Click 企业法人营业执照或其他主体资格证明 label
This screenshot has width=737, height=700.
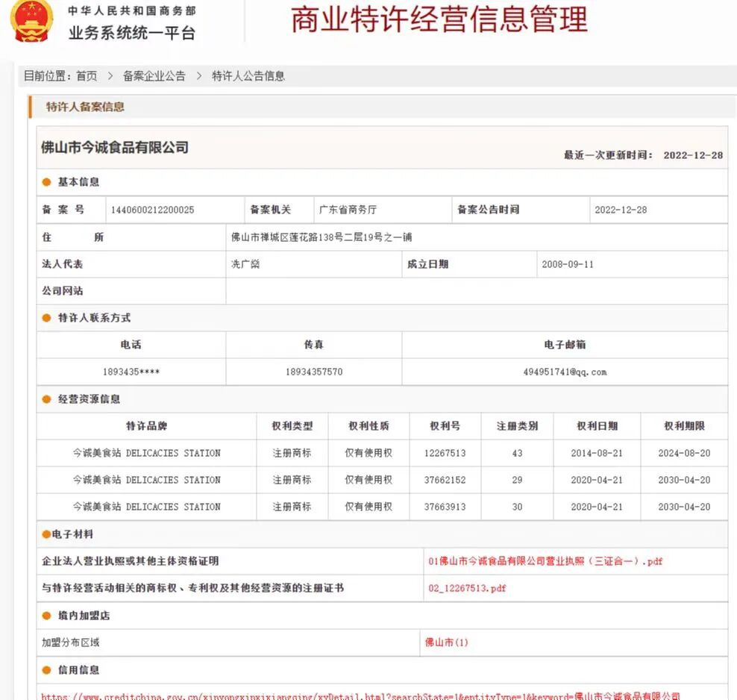[131, 561]
